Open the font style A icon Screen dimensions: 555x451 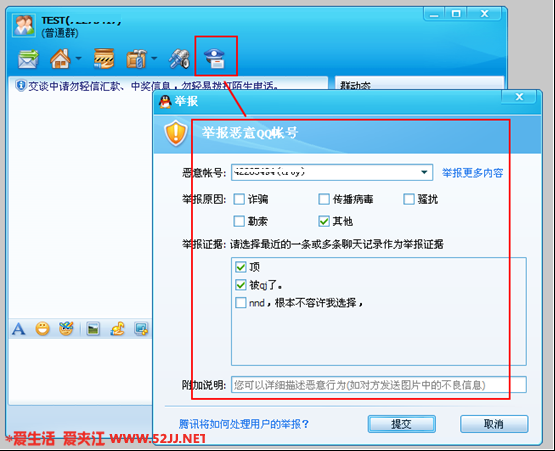[18, 329]
